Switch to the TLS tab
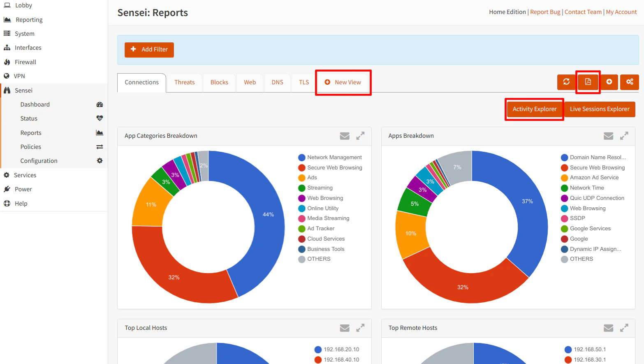 tap(304, 83)
